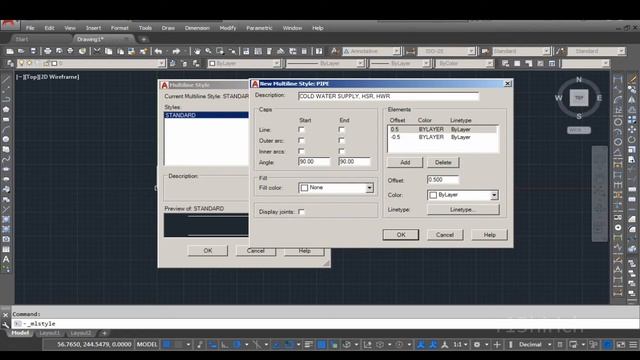The image size is (640, 360).
Task: Click Help in New Multiline Style dialog
Action: [489, 235]
